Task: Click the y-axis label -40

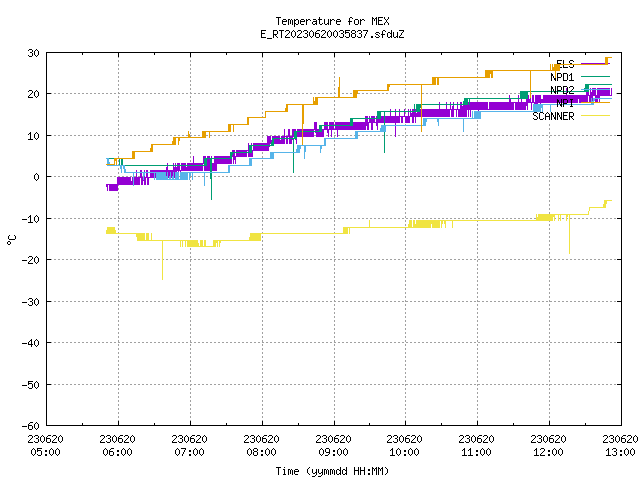Action: coord(31,343)
